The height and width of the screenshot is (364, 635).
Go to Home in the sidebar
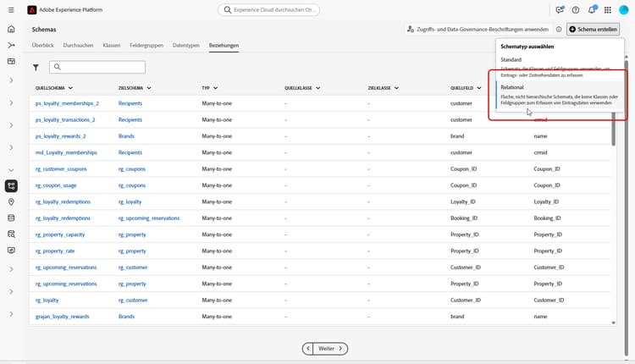[x=11, y=29]
